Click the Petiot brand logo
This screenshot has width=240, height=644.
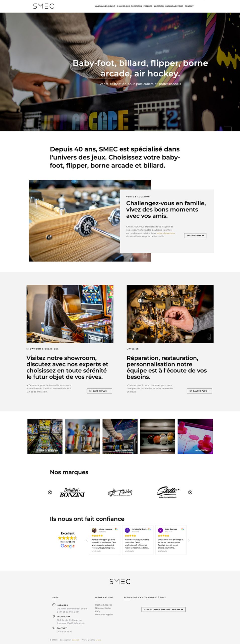pos(120,493)
